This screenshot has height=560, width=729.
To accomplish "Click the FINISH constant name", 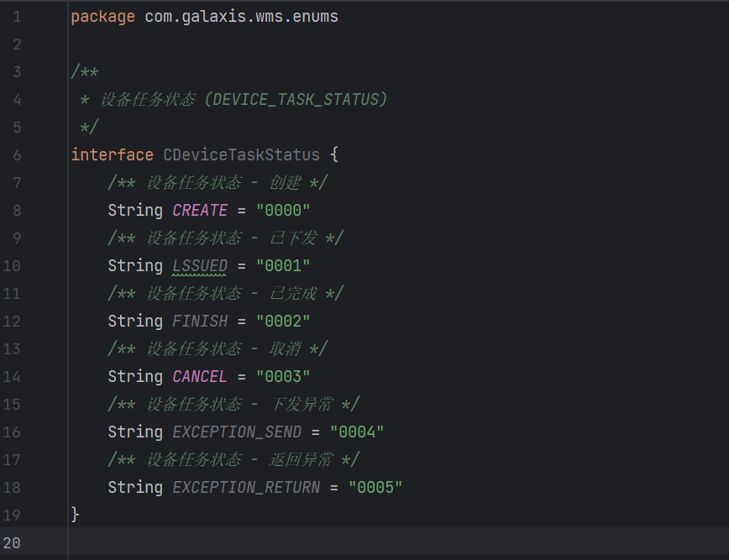I will pyautogui.click(x=200, y=321).
